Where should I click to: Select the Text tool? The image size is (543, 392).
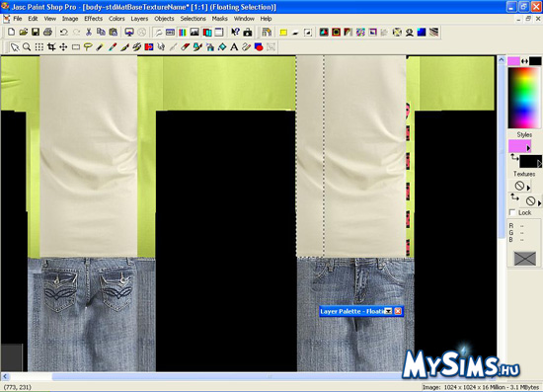234,47
